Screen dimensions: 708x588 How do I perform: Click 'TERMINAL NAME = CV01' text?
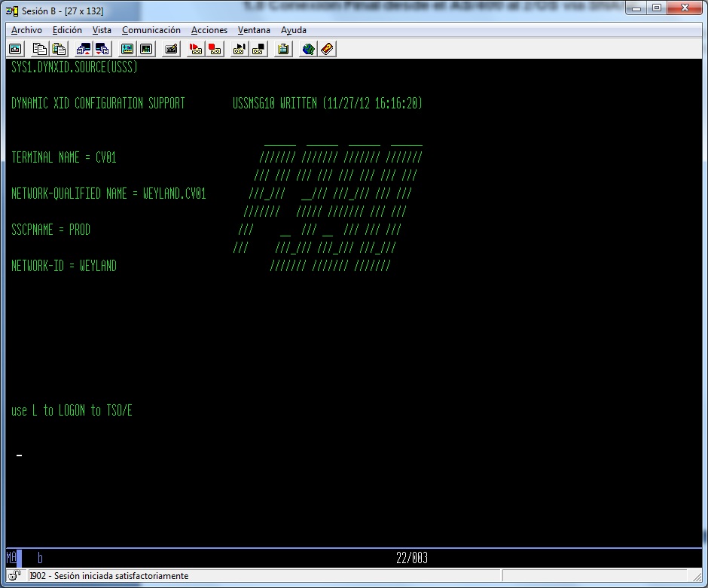pyautogui.click(x=64, y=157)
